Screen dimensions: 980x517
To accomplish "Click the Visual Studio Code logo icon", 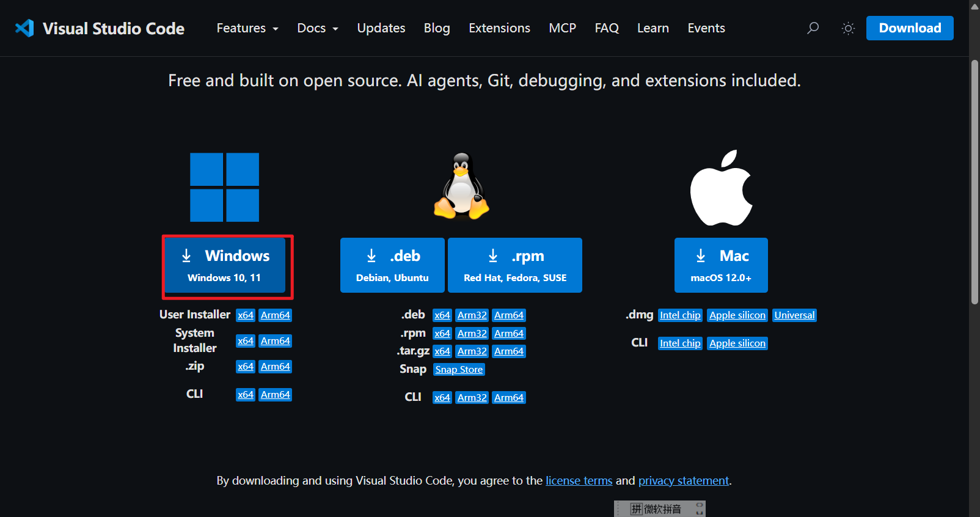I will pos(24,28).
